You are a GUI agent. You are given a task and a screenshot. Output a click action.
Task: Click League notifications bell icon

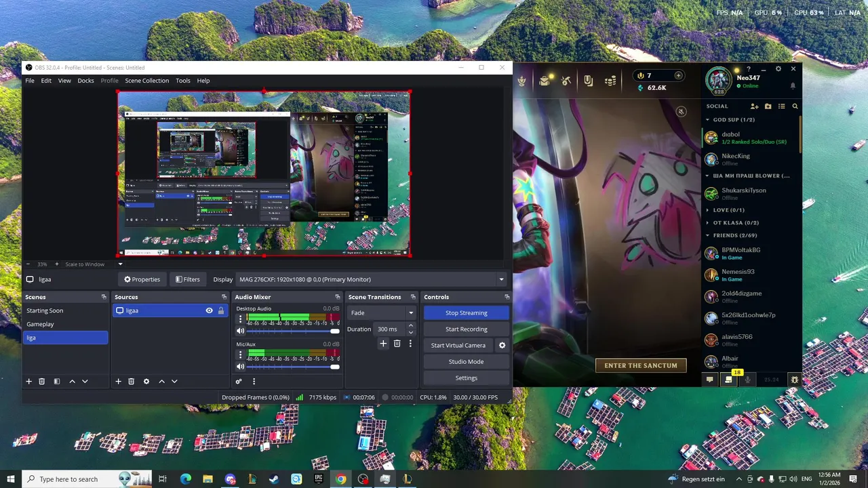click(792, 86)
